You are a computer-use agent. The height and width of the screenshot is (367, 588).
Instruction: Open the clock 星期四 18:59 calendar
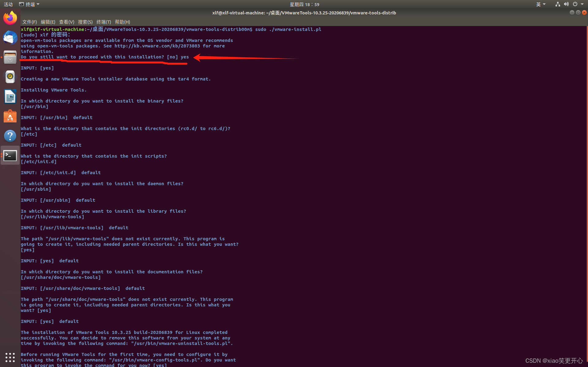click(304, 4)
